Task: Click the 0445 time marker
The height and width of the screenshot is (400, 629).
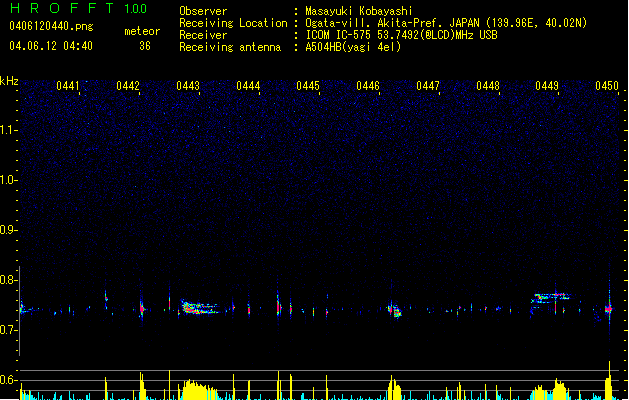Action: (308, 86)
